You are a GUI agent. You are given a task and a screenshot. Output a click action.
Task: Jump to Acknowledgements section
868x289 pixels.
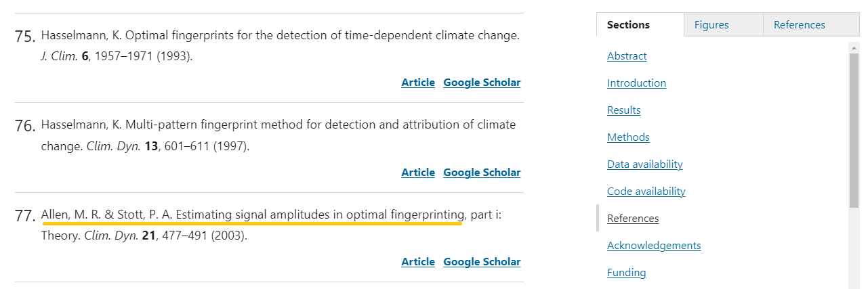tap(654, 246)
